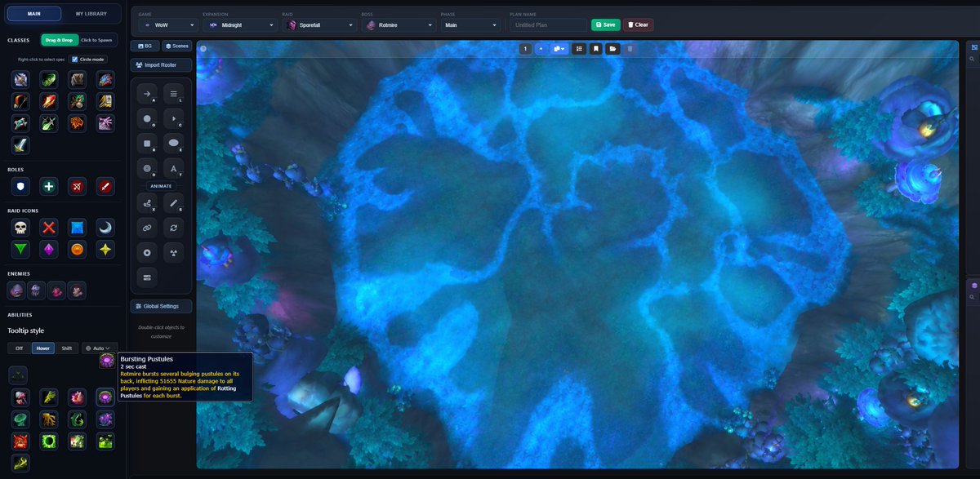Screen dimensions: 980x479
Task: Switch to the MAIN tab
Action: coord(34,14)
